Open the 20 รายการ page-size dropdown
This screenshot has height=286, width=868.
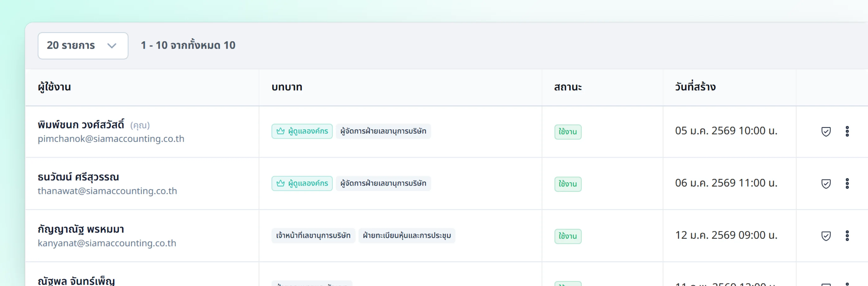coord(83,46)
